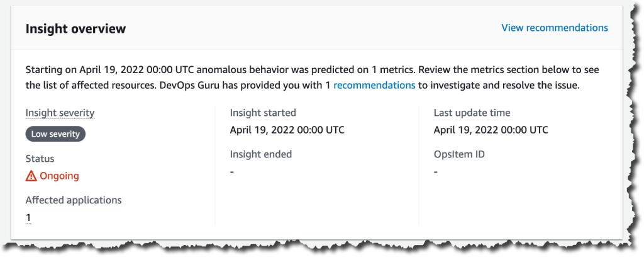644x257 pixels.
Task: Click the Status label
Action: coord(40,159)
